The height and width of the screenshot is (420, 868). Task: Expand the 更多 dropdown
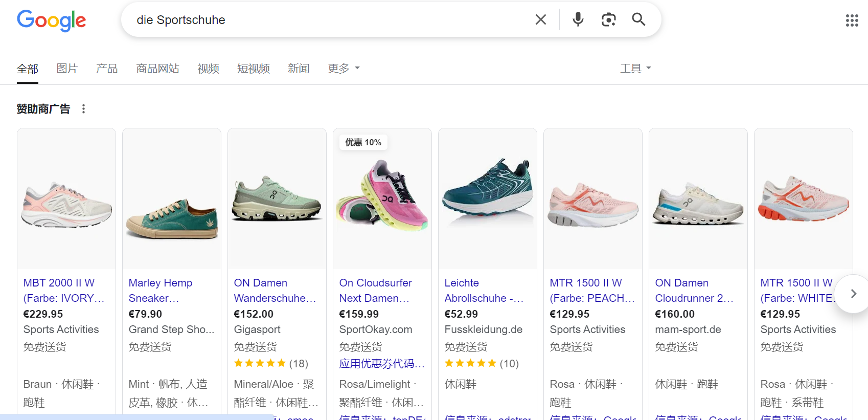(344, 69)
